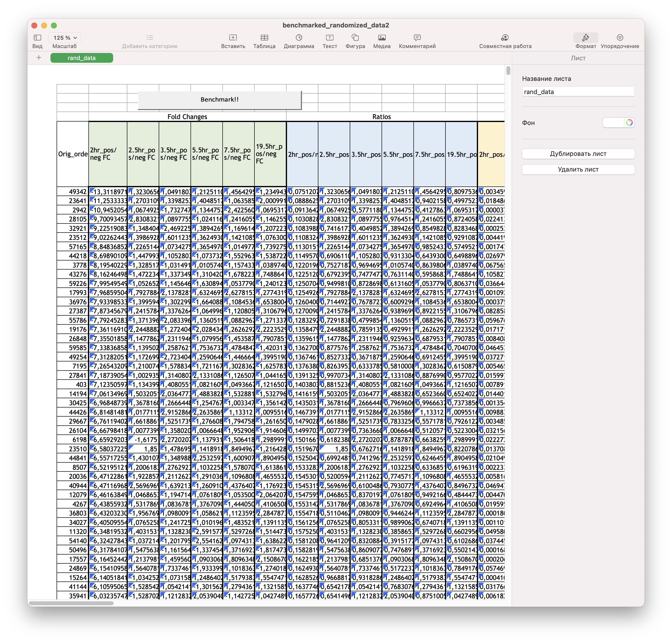Click the background color wheel icon
This screenshot has width=672, height=643.
pyautogui.click(x=629, y=123)
